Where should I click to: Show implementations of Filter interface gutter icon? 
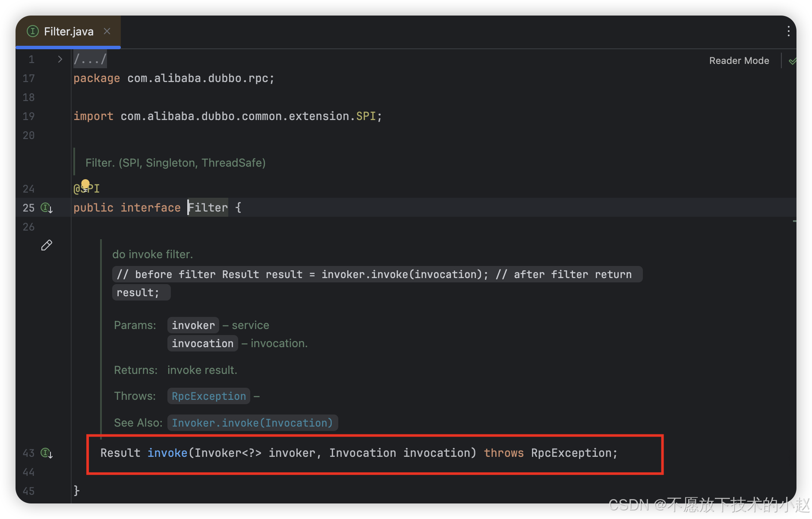[x=47, y=208]
